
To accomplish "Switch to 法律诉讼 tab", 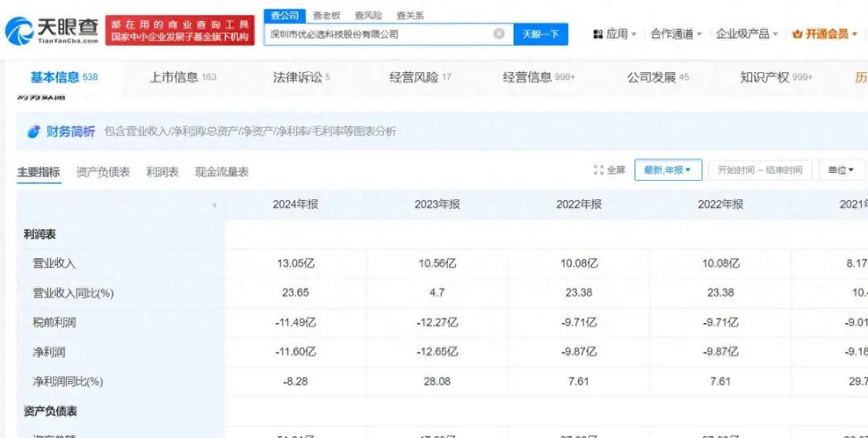I will pos(301,77).
